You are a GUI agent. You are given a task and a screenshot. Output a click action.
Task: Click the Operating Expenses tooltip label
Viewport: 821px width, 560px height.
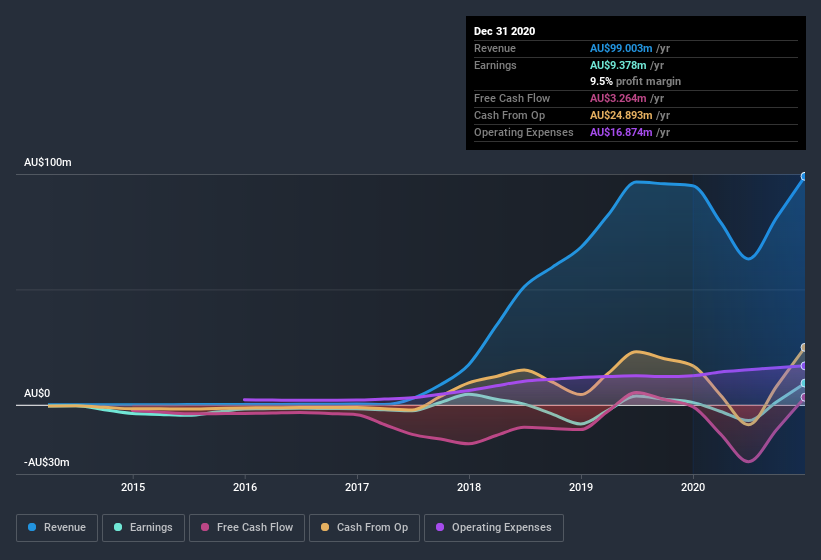(524, 132)
